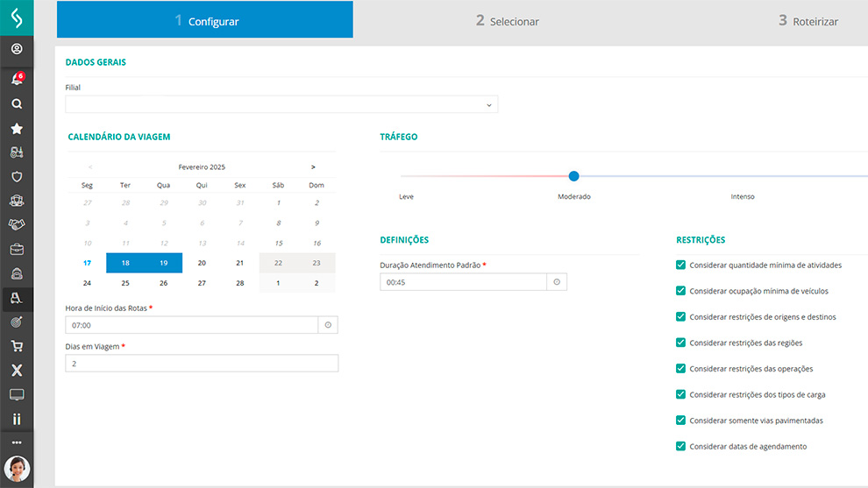This screenshot has height=488, width=868.
Task: Click the Dias em Viagem field
Action: click(x=202, y=364)
